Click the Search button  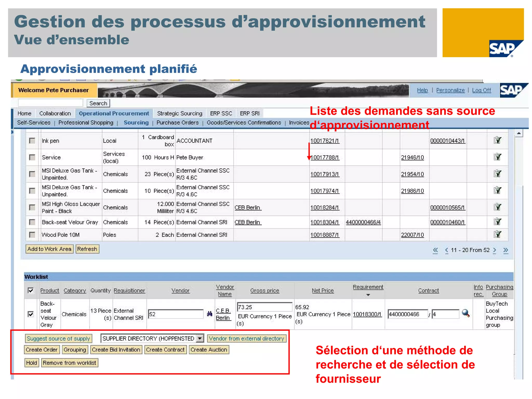click(x=98, y=103)
